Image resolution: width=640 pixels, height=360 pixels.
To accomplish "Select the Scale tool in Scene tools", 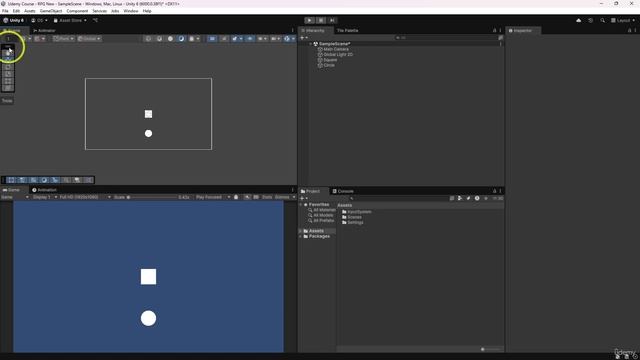I will [8, 74].
